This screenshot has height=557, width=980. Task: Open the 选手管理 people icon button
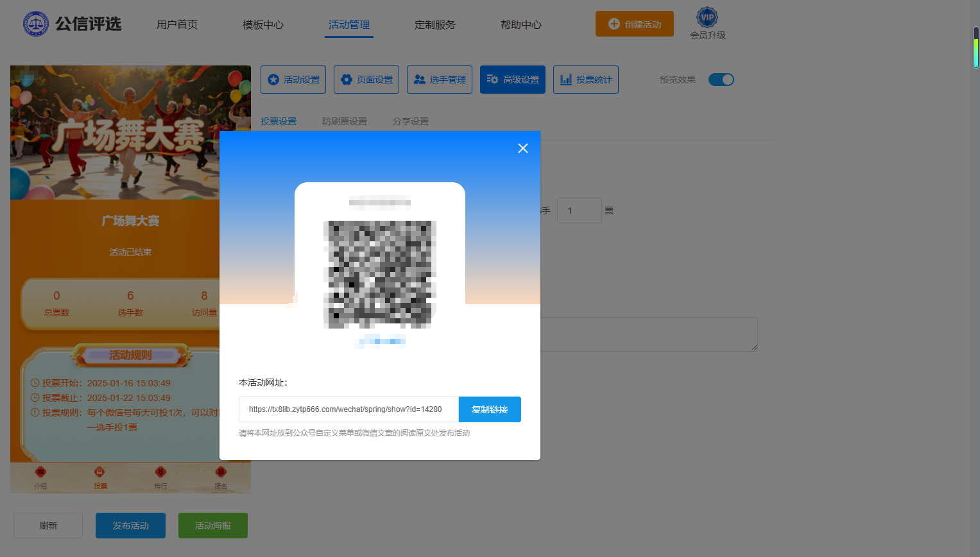click(440, 80)
